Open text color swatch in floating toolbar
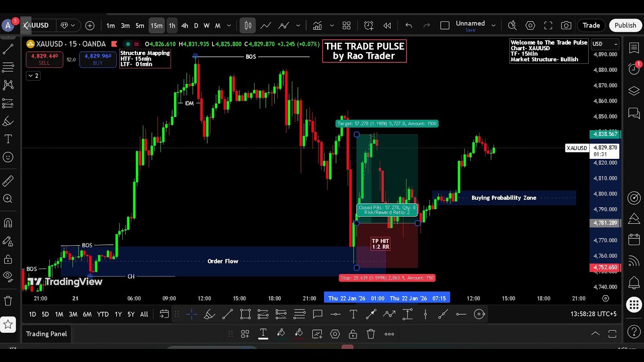Screen dimensions: 644x362 pos(263,334)
